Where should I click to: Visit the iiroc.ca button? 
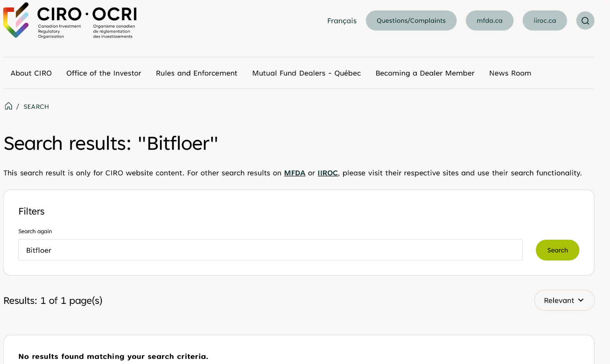pos(544,21)
